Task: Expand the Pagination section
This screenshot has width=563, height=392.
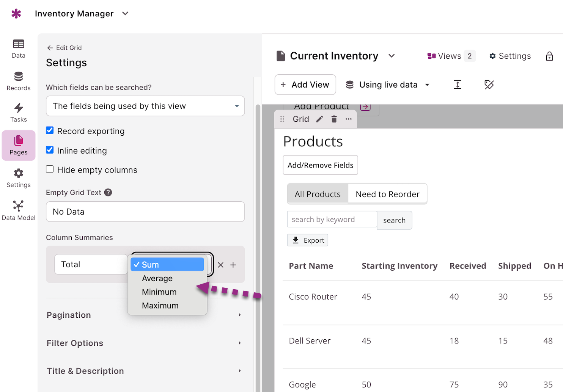Action: (144, 315)
